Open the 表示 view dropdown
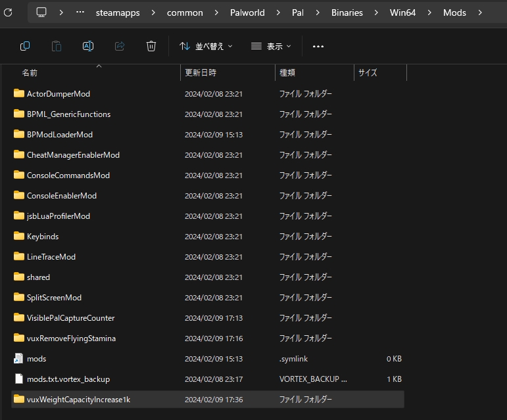This screenshot has height=420, width=507. pos(271,46)
